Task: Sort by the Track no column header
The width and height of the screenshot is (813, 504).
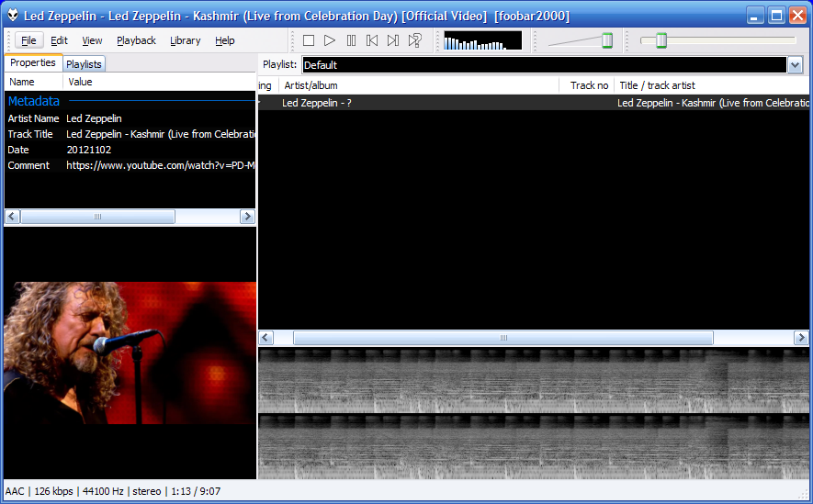Action: coord(587,85)
